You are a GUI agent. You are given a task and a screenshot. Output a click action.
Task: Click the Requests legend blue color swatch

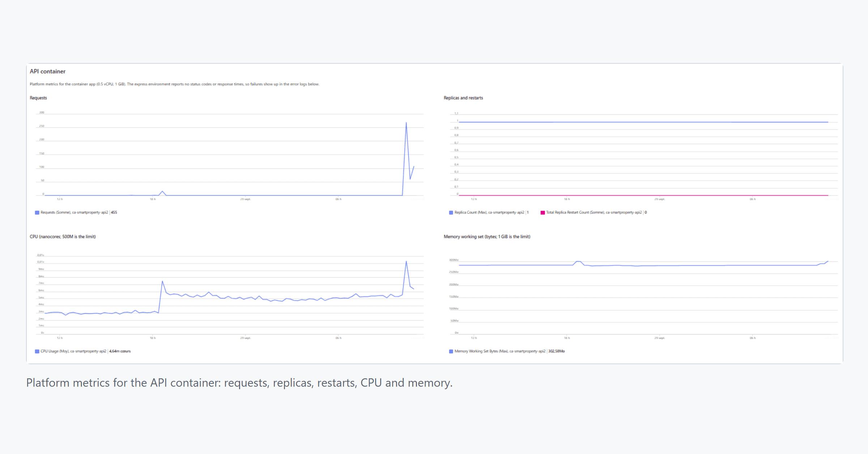(x=37, y=213)
